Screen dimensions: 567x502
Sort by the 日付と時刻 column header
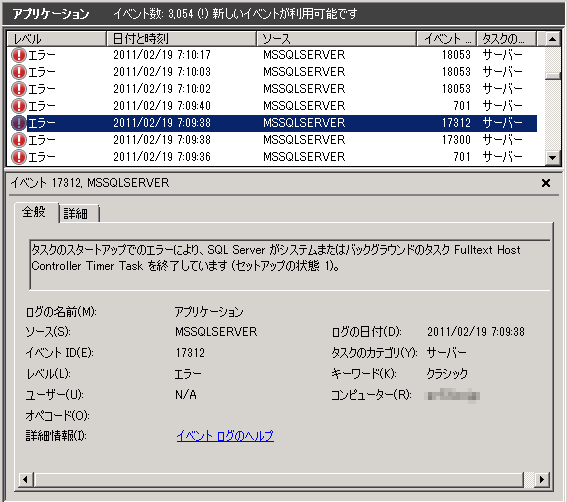182,39
